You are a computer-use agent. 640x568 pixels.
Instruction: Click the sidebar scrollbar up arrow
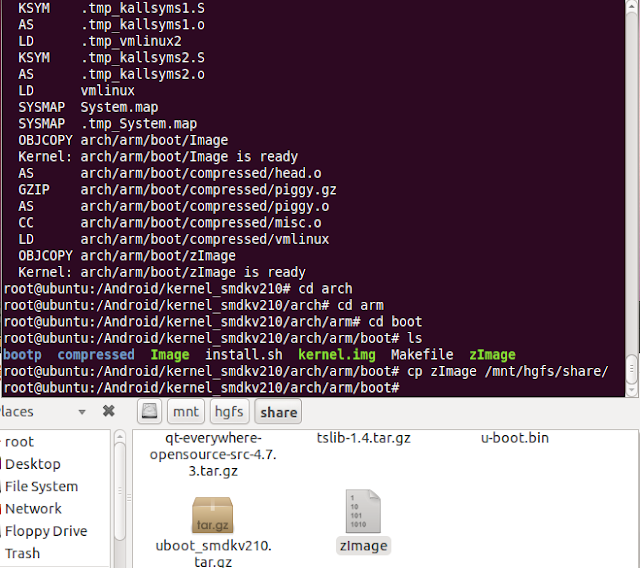click(x=120, y=437)
